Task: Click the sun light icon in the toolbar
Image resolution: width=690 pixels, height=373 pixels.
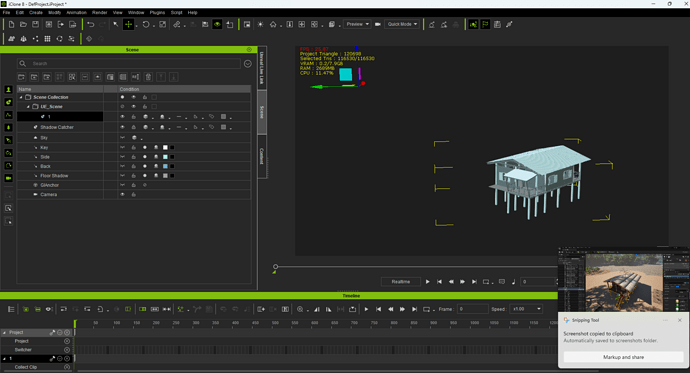Action: click(261, 24)
